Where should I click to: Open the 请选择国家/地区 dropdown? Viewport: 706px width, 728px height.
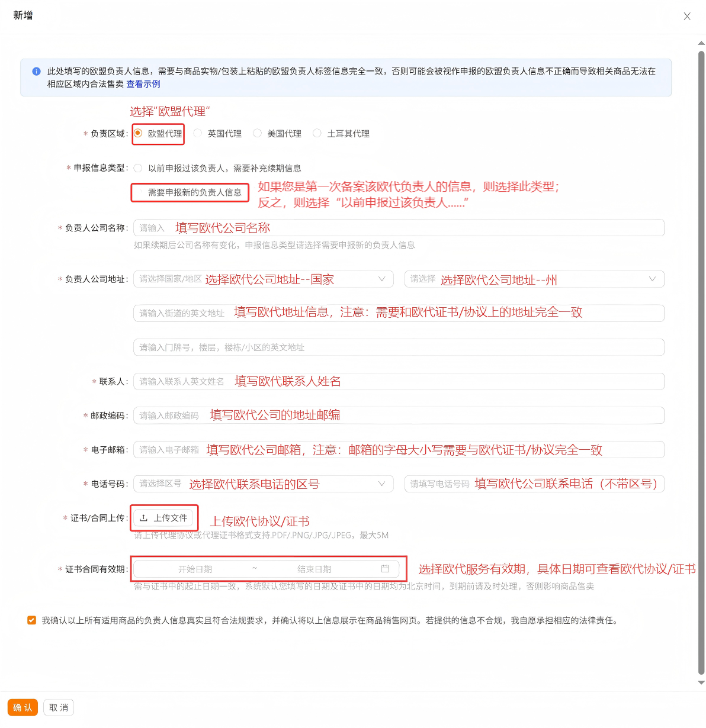264,279
